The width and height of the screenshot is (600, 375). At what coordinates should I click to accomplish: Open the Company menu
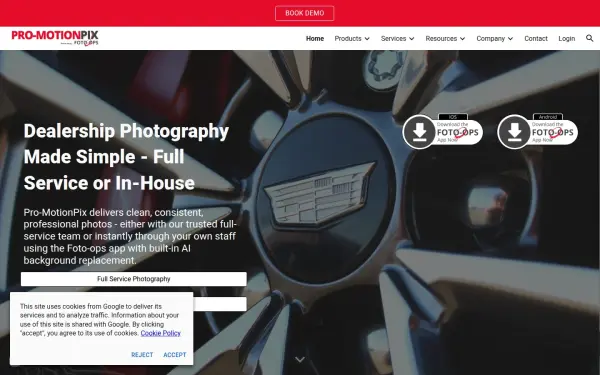(491, 39)
